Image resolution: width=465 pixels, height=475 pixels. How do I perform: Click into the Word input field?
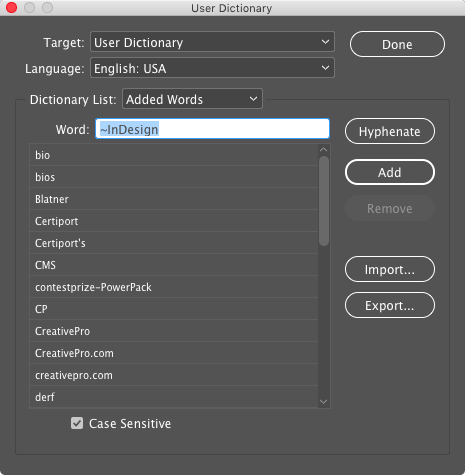[x=212, y=129]
